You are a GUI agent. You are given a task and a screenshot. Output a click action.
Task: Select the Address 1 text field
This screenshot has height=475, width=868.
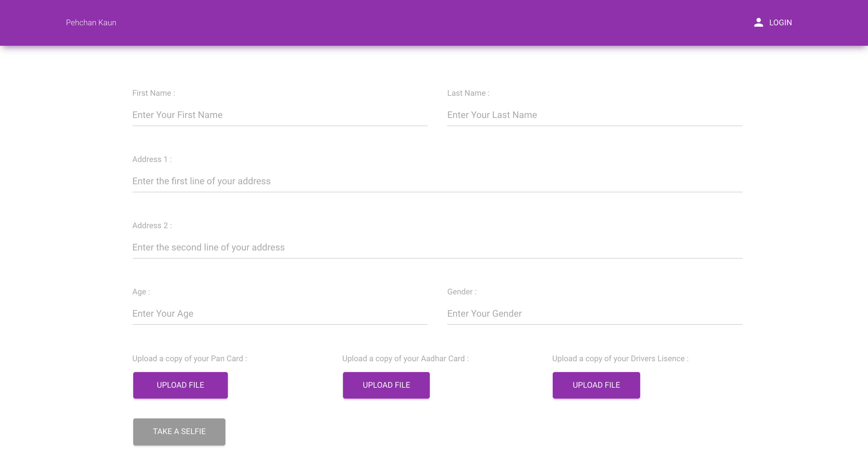pos(437,181)
